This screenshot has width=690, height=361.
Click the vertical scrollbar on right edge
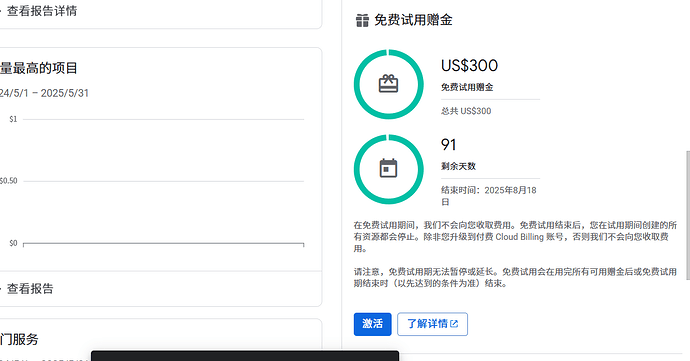pyautogui.click(x=688, y=215)
